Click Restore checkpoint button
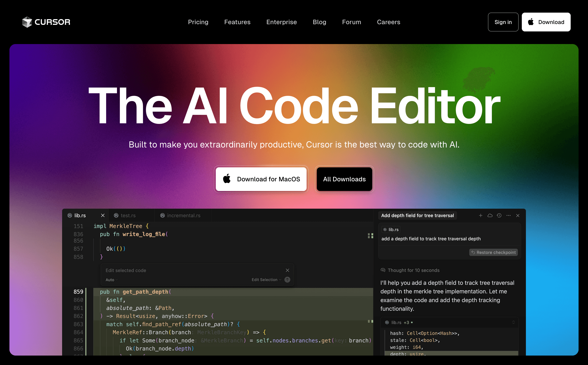Viewport: 588px width, 365px height. tap(493, 252)
